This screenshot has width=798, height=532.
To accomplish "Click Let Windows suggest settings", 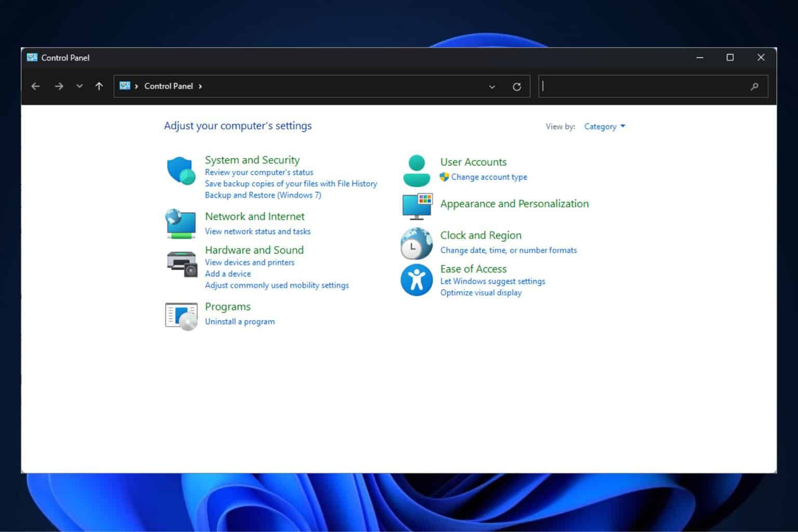I will tap(493, 282).
